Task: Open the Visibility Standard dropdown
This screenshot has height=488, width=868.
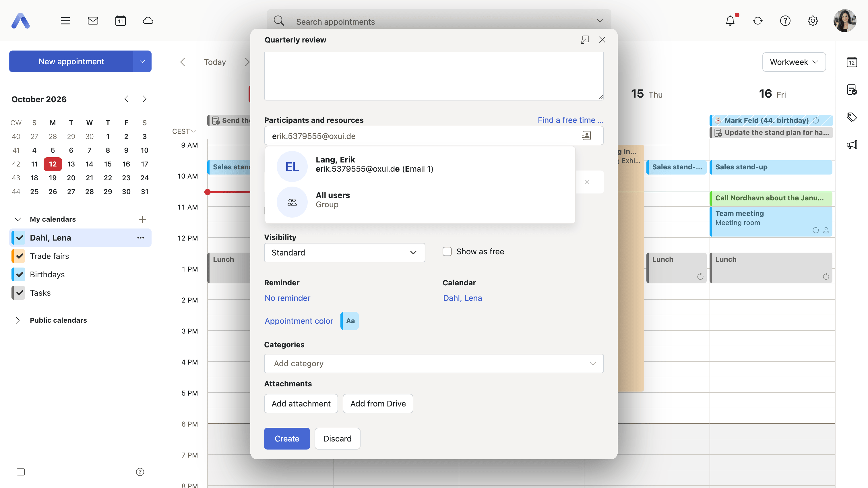Action: [x=344, y=253]
